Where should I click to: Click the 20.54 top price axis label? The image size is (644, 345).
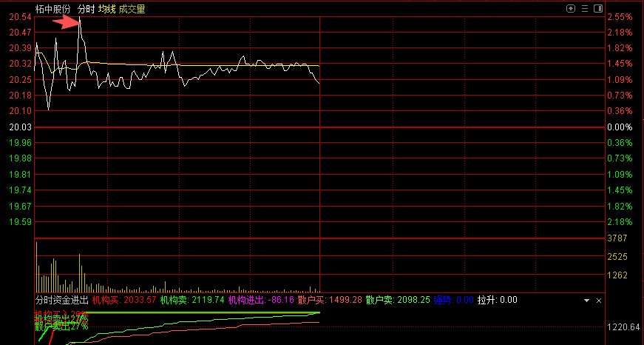tap(21, 17)
